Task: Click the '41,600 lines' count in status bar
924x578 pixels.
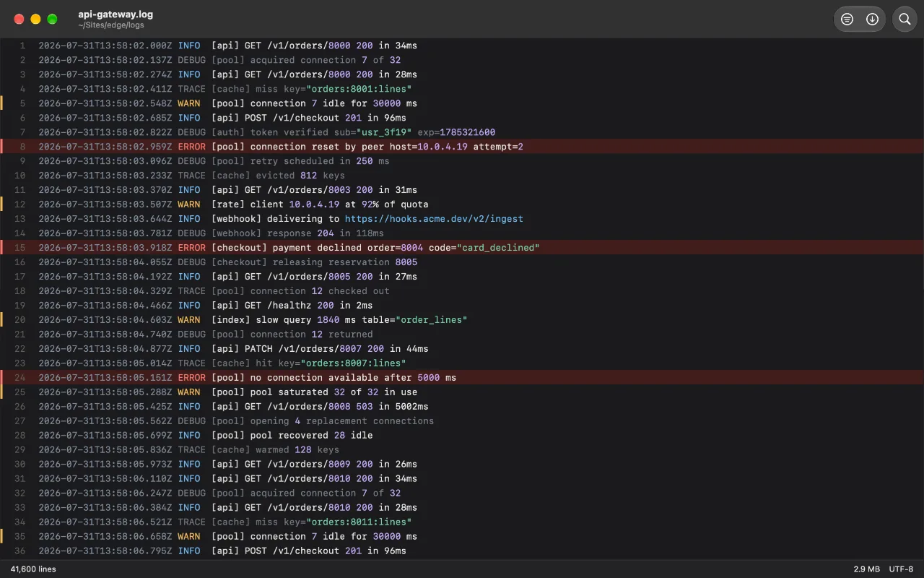Action: [x=33, y=569]
